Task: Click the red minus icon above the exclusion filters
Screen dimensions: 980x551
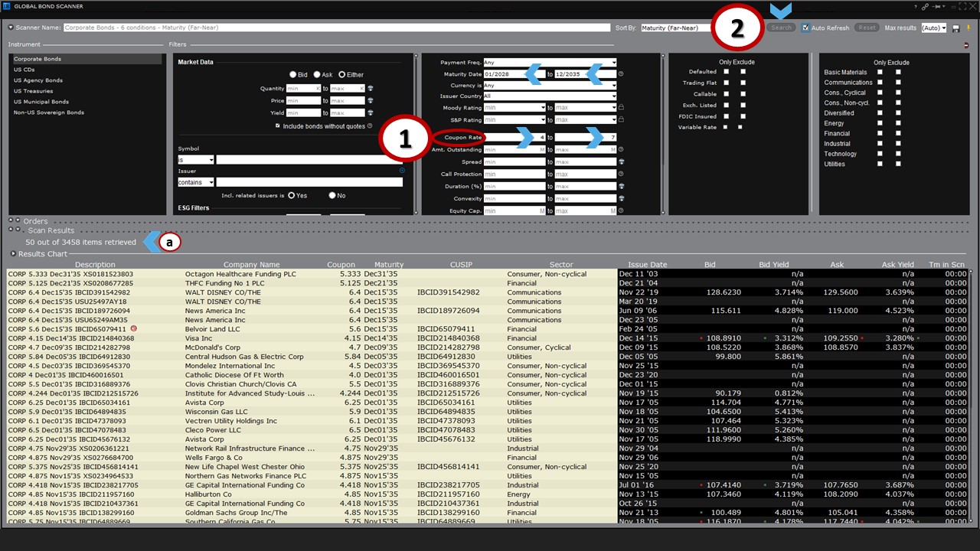Action: [967, 44]
